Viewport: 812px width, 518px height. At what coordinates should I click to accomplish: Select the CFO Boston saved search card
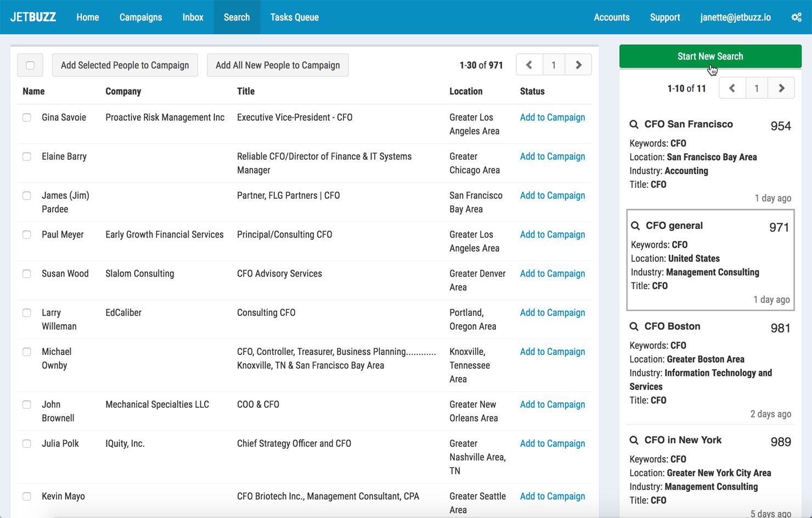click(x=710, y=362)
